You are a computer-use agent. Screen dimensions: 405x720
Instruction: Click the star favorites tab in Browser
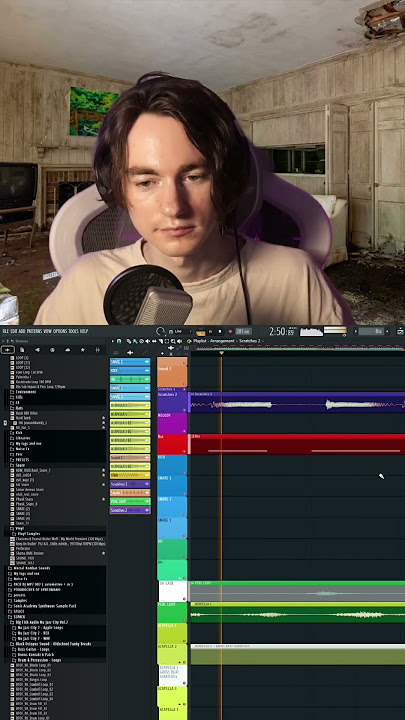point(83,350)
